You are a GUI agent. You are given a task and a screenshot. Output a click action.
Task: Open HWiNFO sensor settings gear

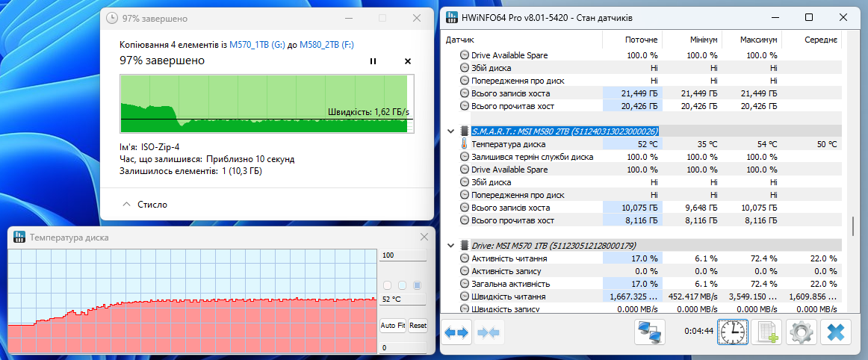800,332
